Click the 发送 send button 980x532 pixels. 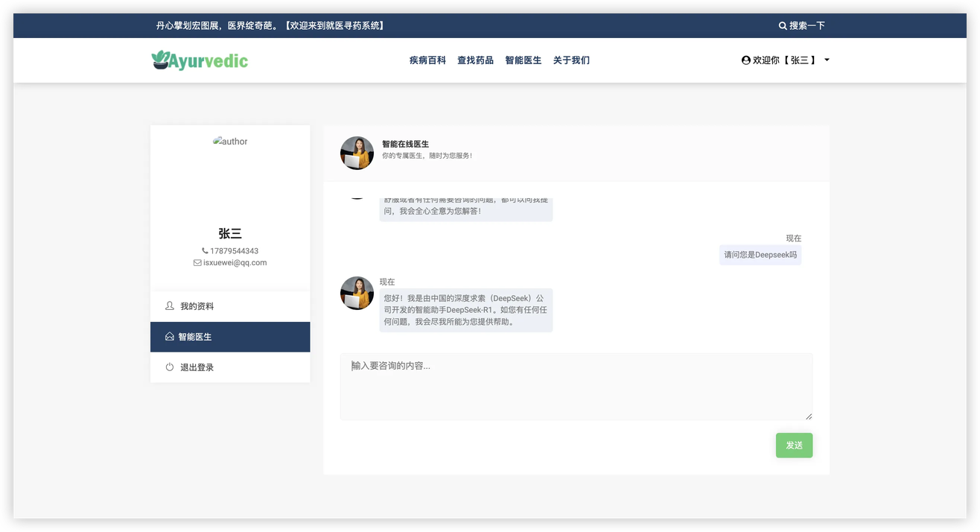pos(794,445)
